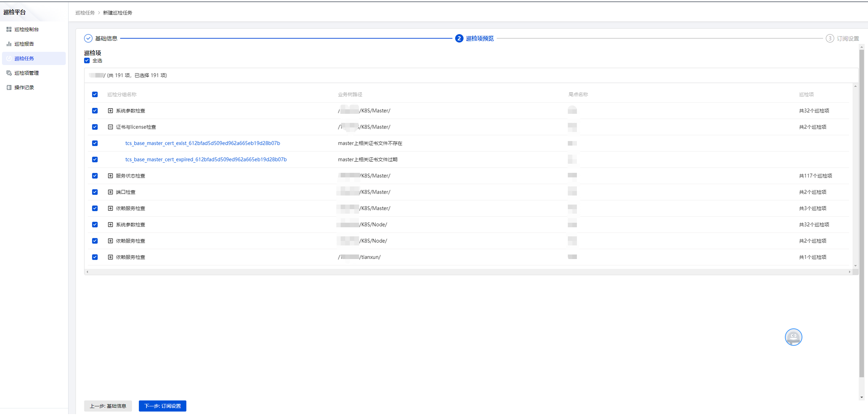
Task: Click the table's horizontal scrollbar track
Action: pyautogui.click(x=468, y=272)
